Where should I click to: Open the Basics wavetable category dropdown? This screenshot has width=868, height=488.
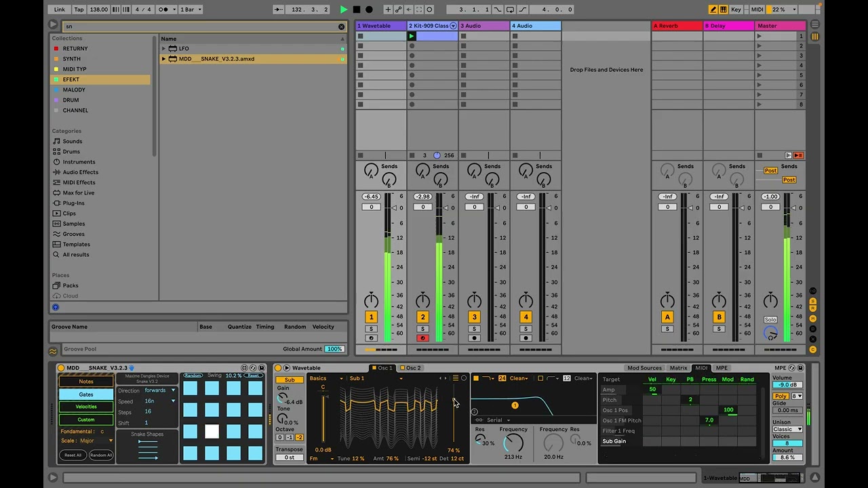tap(326, 378)
